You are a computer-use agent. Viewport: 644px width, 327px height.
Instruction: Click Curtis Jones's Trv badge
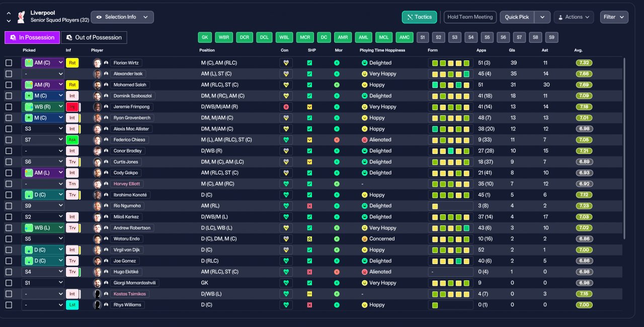[x=72, y=162]
